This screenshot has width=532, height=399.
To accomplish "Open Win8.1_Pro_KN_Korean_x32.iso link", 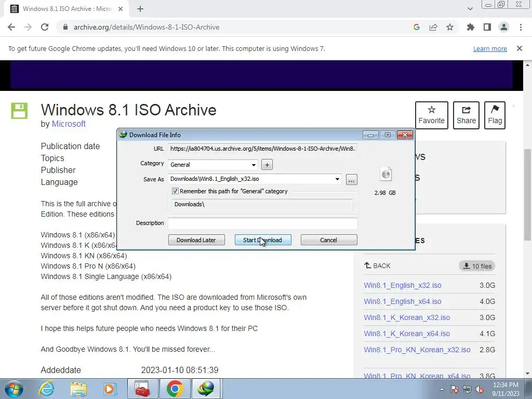I will [417, 350].
